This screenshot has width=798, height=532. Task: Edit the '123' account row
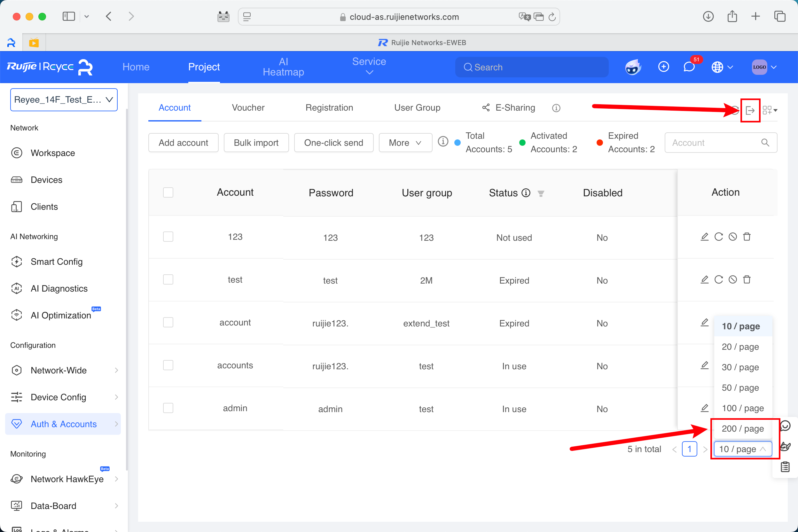tap(704, 237)
